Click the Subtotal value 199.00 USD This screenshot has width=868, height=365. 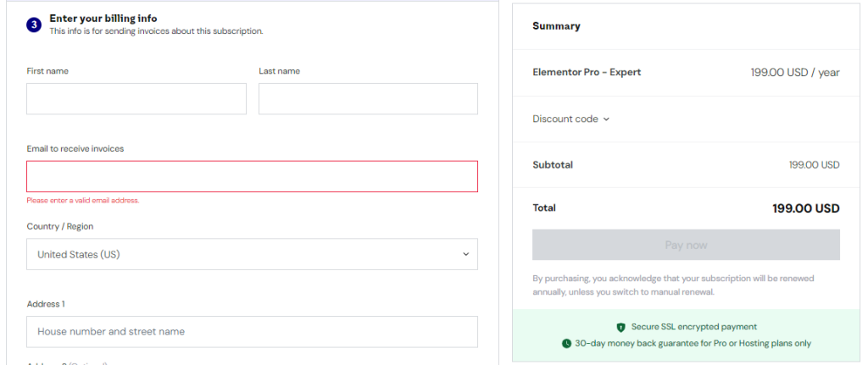[815, 165]
